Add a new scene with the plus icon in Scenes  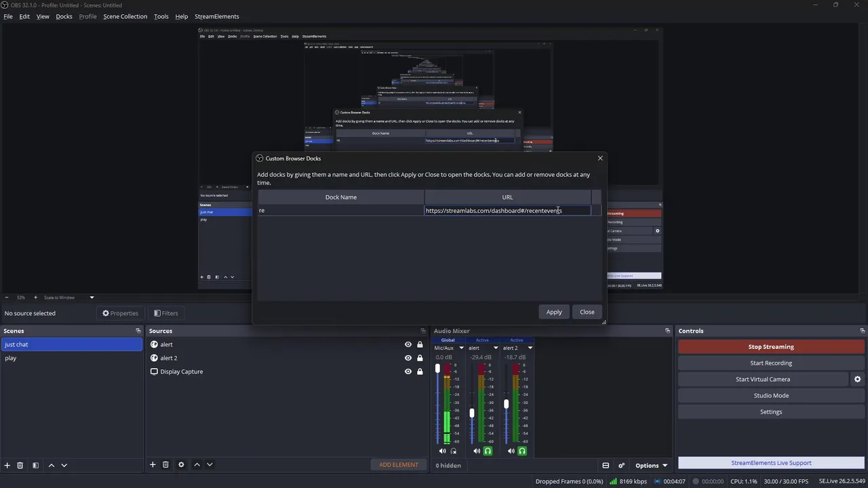point(7,465)
